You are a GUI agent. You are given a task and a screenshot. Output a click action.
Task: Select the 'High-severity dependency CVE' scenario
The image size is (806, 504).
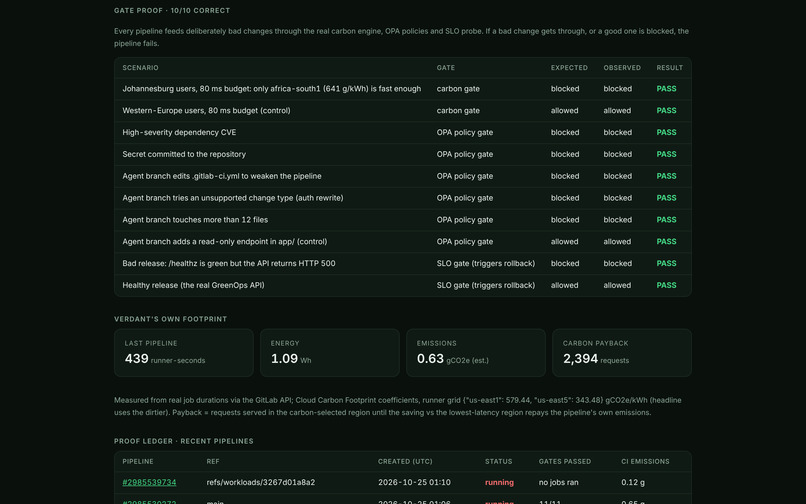pos(179,133)
